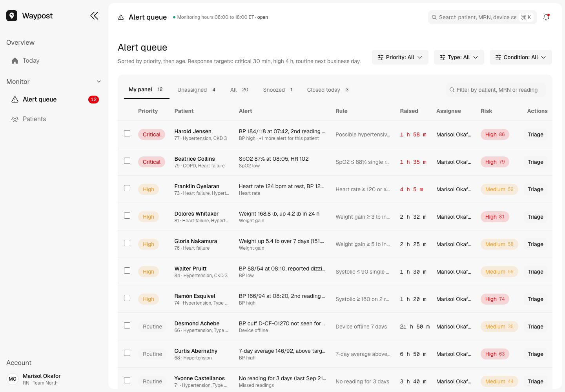
Task: Triage Walter Pruitt's alert
Action: [x=536, y=272]
